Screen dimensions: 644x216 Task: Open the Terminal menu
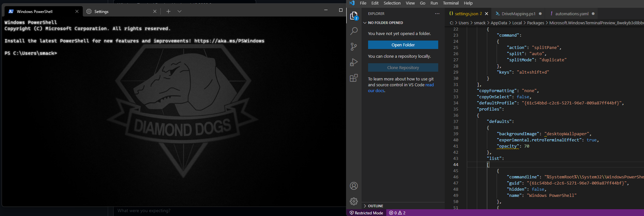click(x=451, y=3)
